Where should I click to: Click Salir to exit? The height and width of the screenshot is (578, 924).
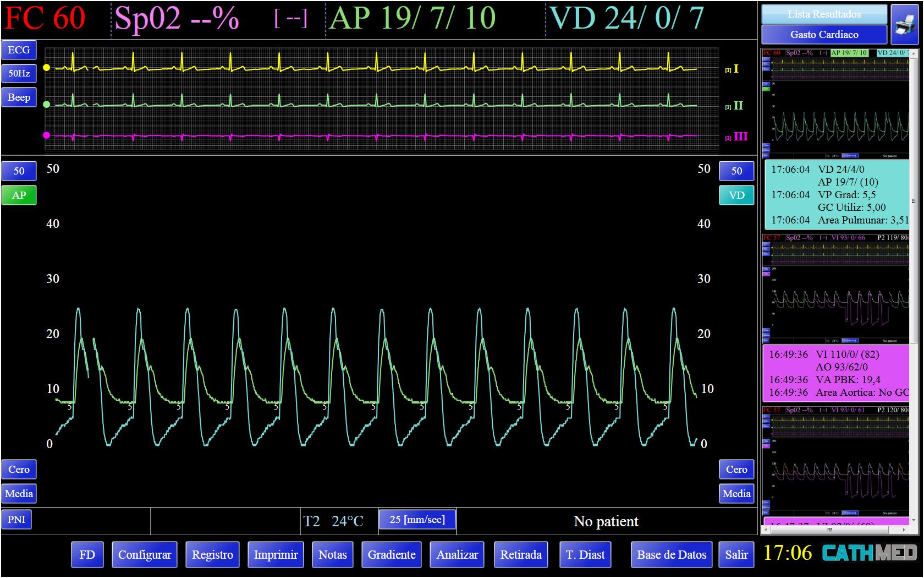point(736,555)
